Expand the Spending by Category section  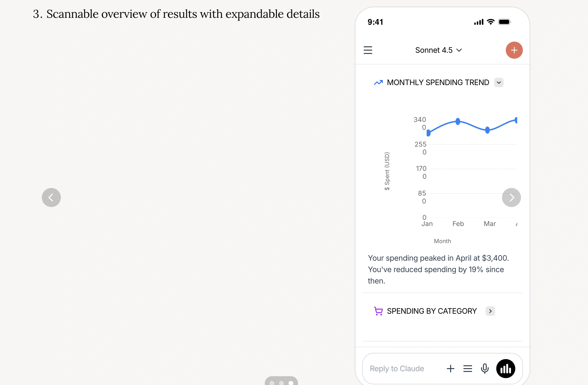490,311
